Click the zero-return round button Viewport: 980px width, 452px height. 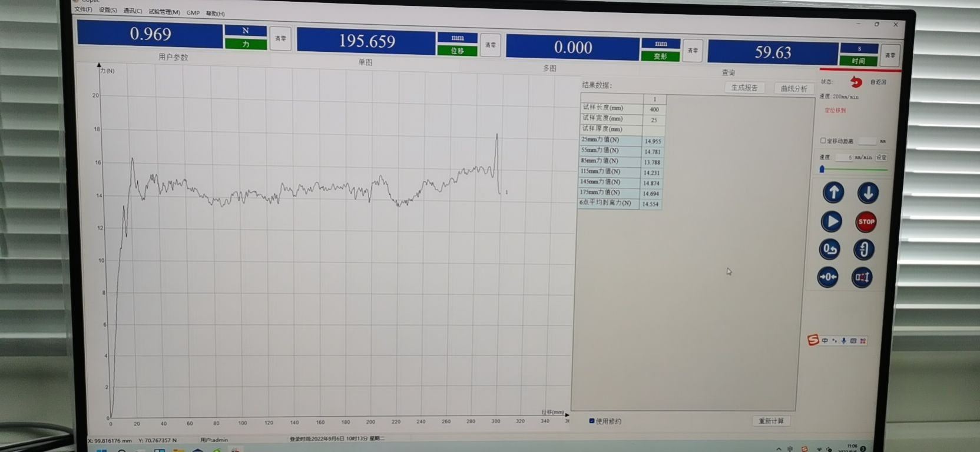830,249
